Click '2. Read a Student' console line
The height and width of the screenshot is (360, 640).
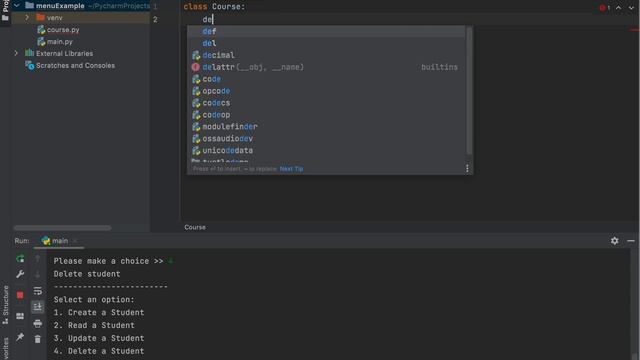click(x=94, y=325)
